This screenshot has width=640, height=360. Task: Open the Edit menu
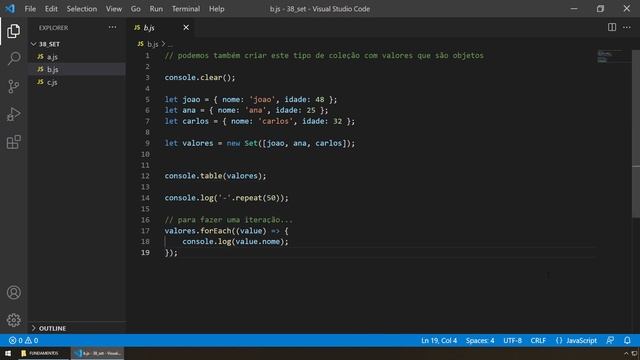pos(51,9)
